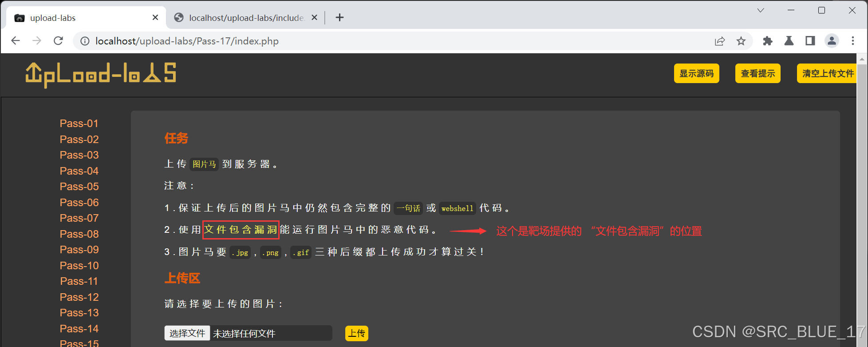Viewport: 868px width, 347px height.
Task: Open tab search chevron in title bar
Action: coord(761,10)
